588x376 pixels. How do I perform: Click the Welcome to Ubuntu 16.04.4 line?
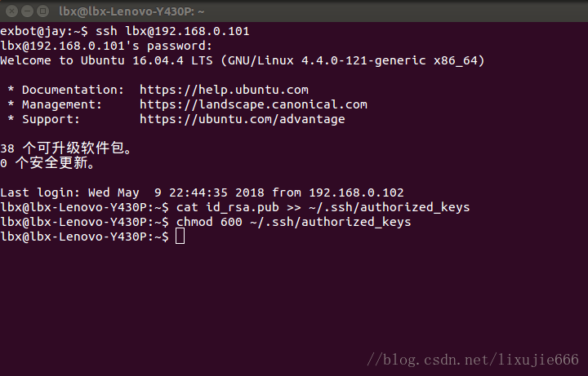(243, 60)
